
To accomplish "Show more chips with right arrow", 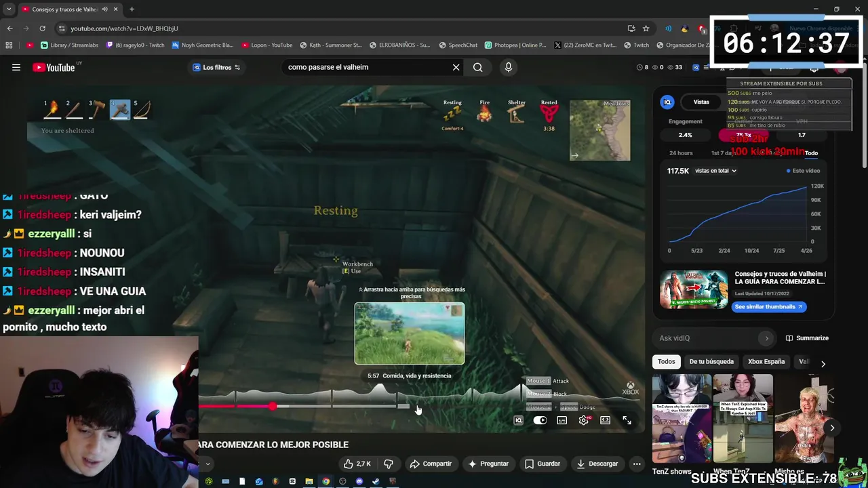I will pyautogui.click(x=823, y=364).
